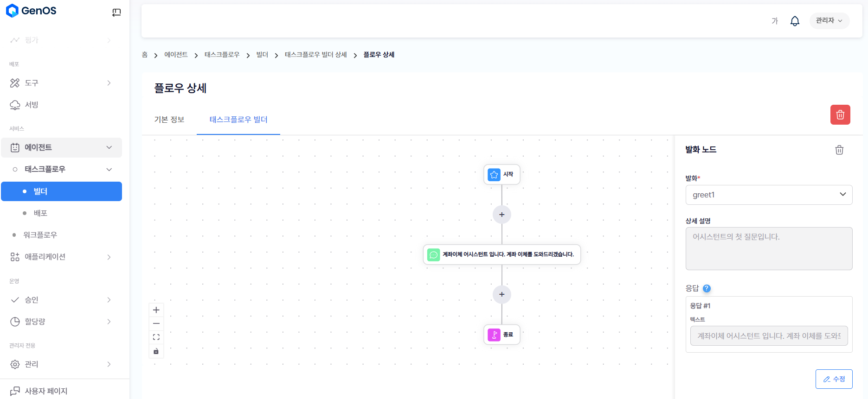This screenshot has height=399, width=868.
Task: Open the 관리자 user menu
Action: 829,21
